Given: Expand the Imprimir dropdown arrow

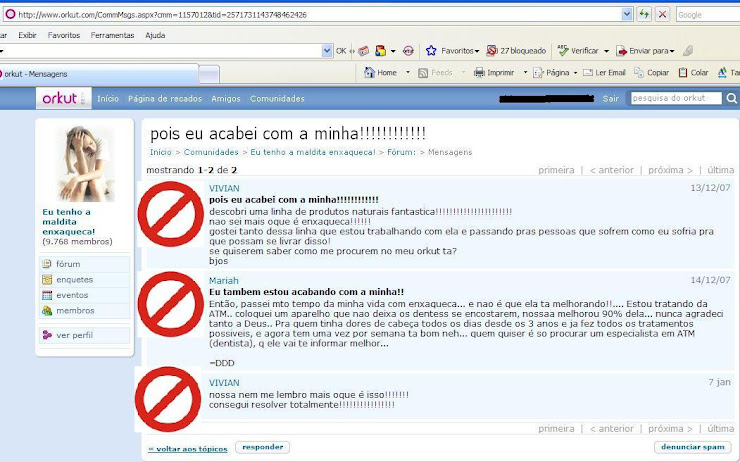Looking at the screenshot, I should pos(525,73).
